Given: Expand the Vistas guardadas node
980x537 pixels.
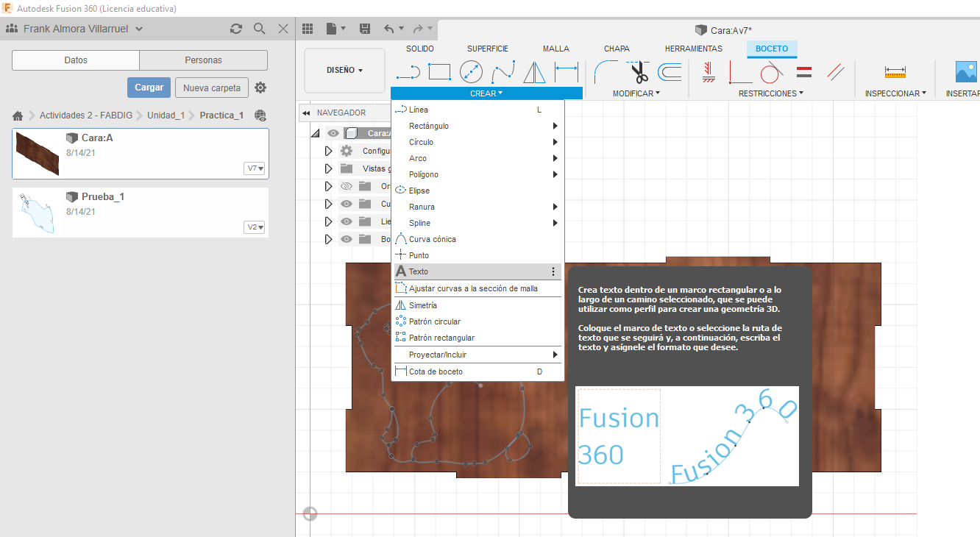Looking at the screenshot, I should (x=329, y=168).
